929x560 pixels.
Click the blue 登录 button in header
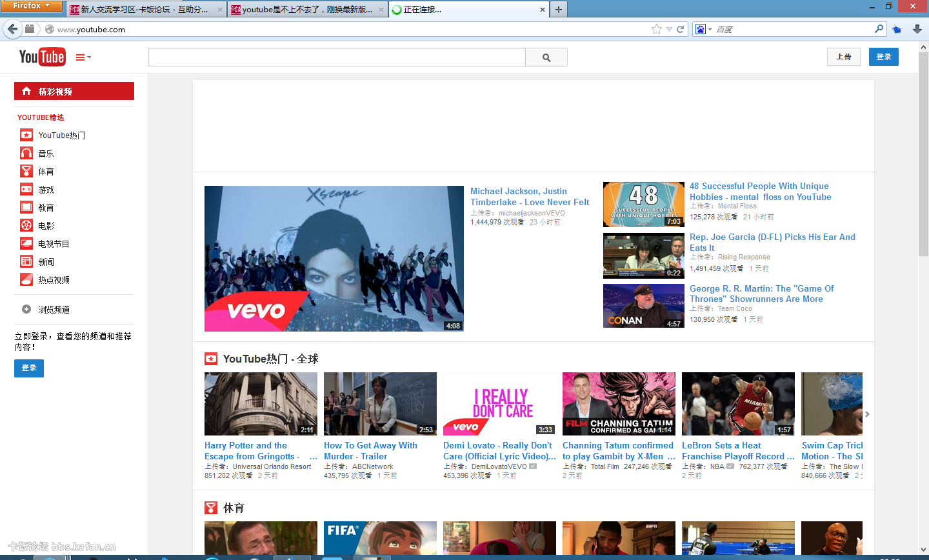coord(884,57)
